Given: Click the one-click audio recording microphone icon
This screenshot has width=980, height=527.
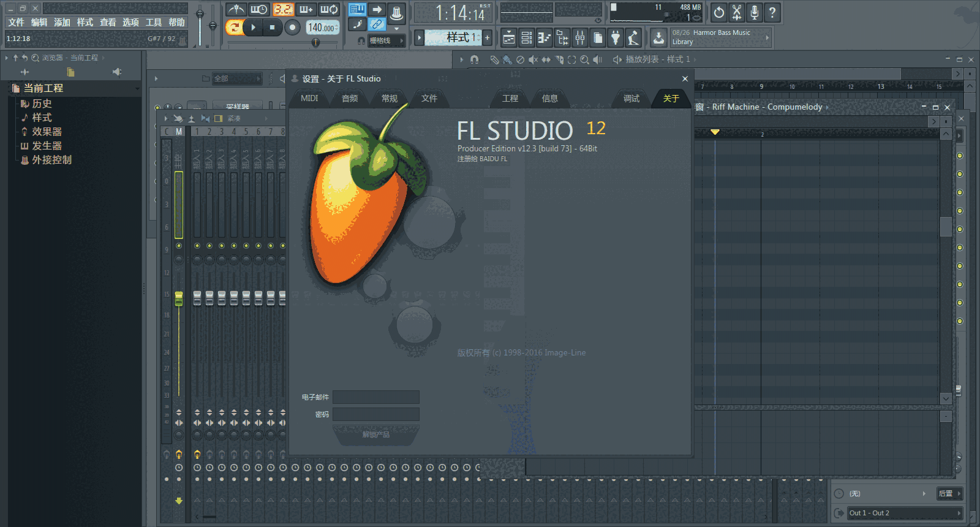Looking at the screenshot, I should point(755,12).
